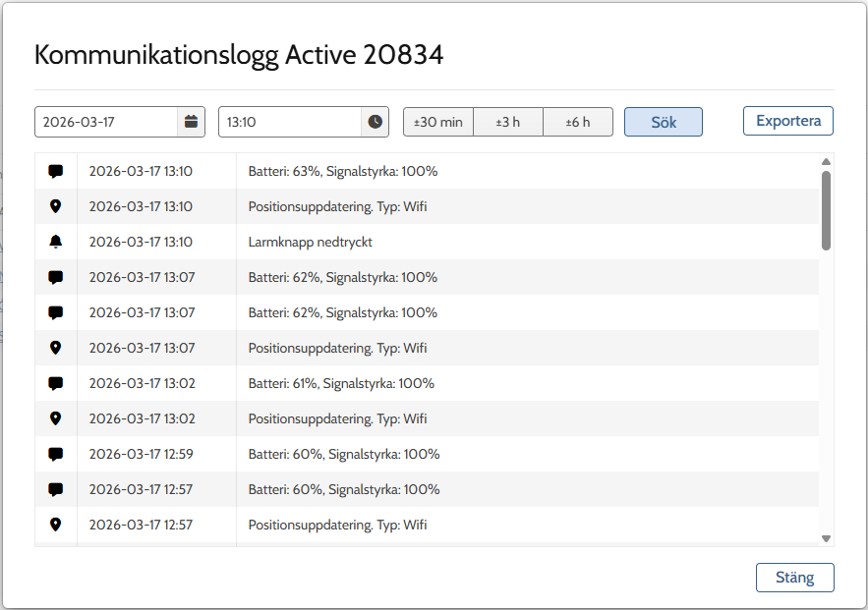Click the scrollbar up arrow
The width and height of the screenshot is (868, 610).
(826, 161)
